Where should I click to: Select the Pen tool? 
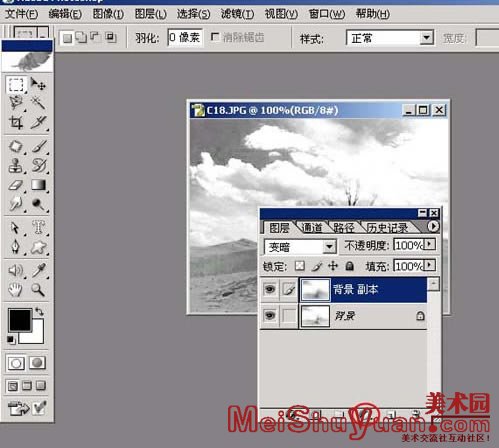tap(16, 247)
